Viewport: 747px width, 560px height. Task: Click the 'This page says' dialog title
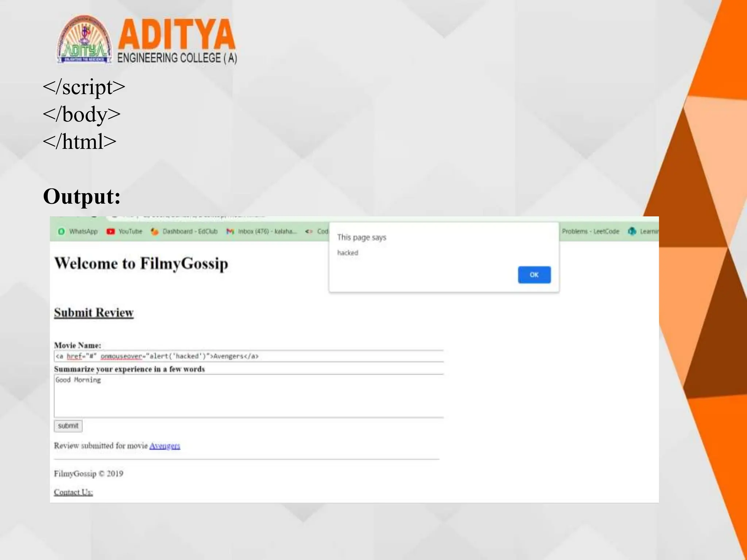pyautogui.click(x=361, y=237)
